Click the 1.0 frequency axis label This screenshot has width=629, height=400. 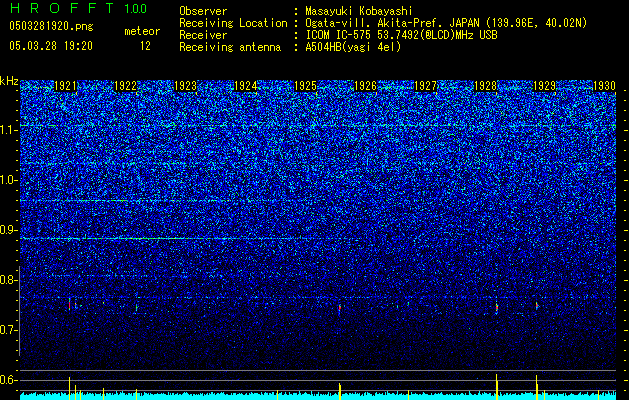(x=8, y=180)
